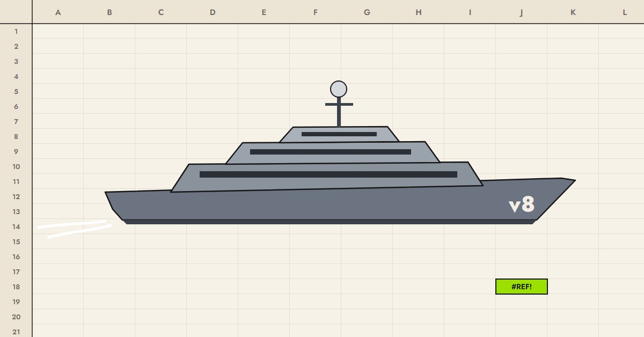The width and height of the screenshot is (644, 337).
Task: Select column header H
Action: [419, 12]
